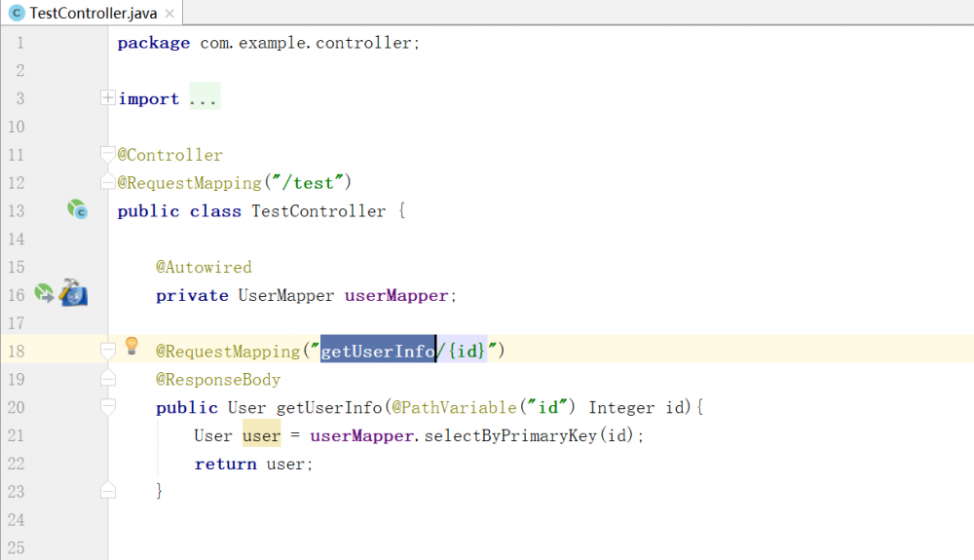Click the collapsed import ellipsis placeholder
974x560 pixels.
point(205,98)
